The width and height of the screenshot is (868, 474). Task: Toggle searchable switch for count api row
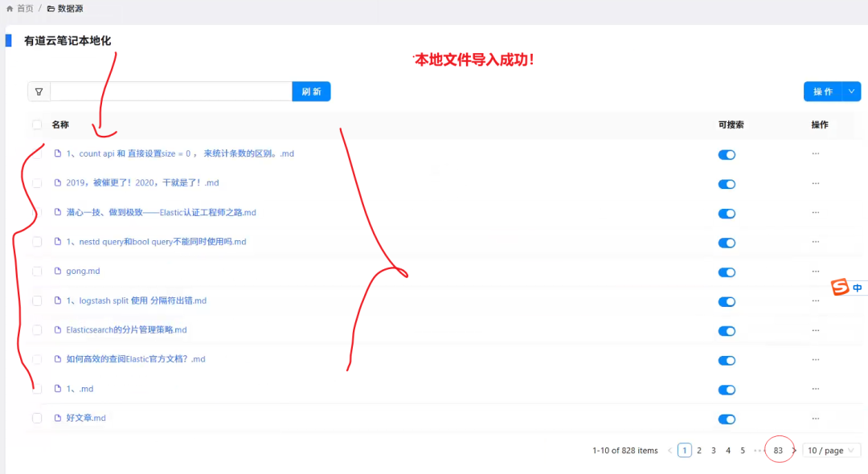click(x=727, y=155)
